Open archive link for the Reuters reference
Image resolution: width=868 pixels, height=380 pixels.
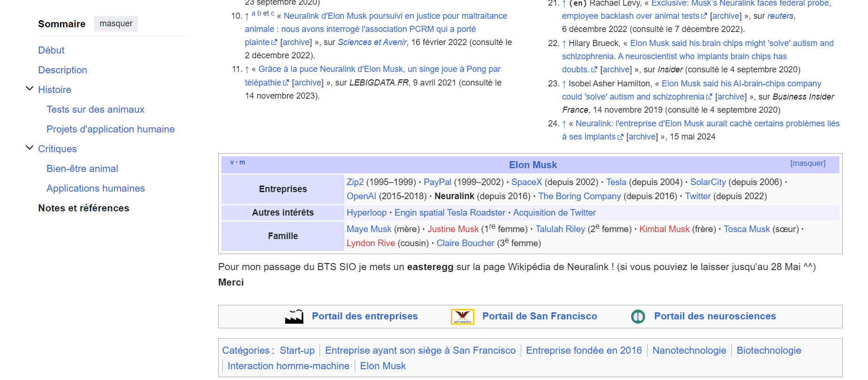[726, 16]
